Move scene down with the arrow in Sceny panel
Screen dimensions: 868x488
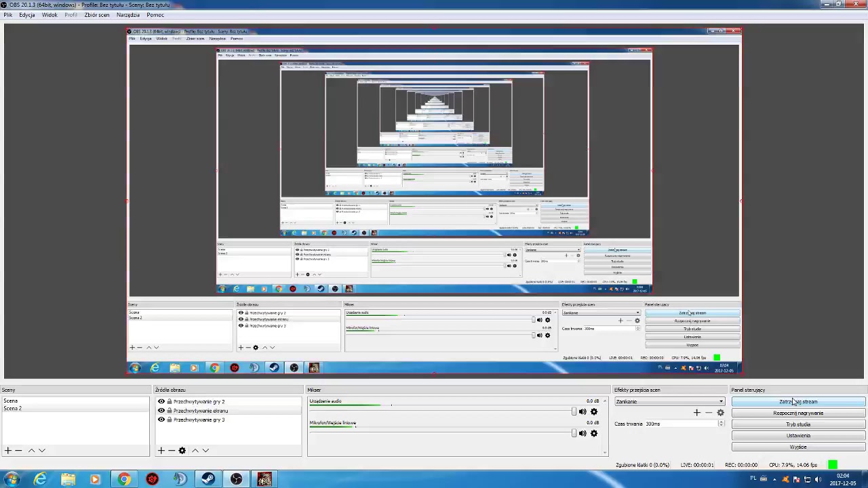pyautogui.click(x=42, y=450)
